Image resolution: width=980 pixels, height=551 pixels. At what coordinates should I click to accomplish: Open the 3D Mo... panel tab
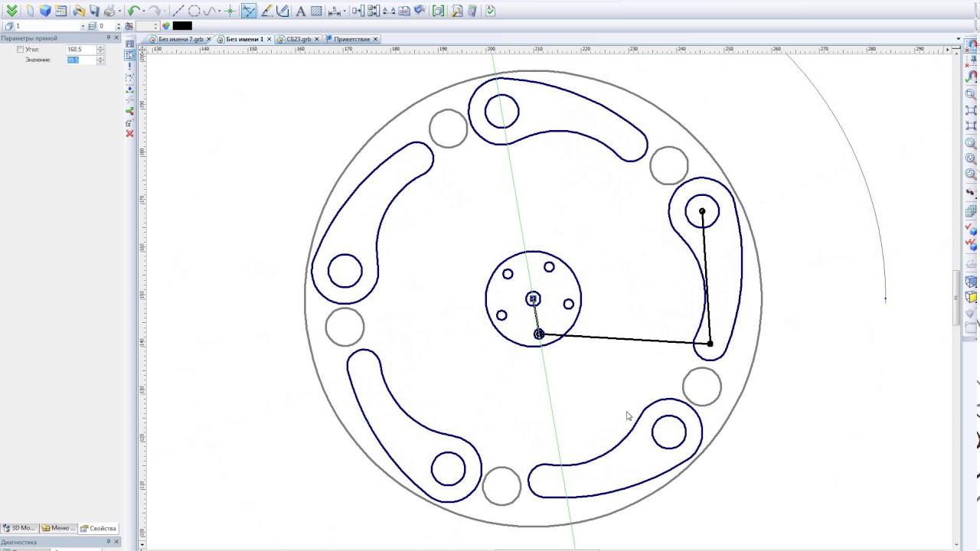coord(19,528)
